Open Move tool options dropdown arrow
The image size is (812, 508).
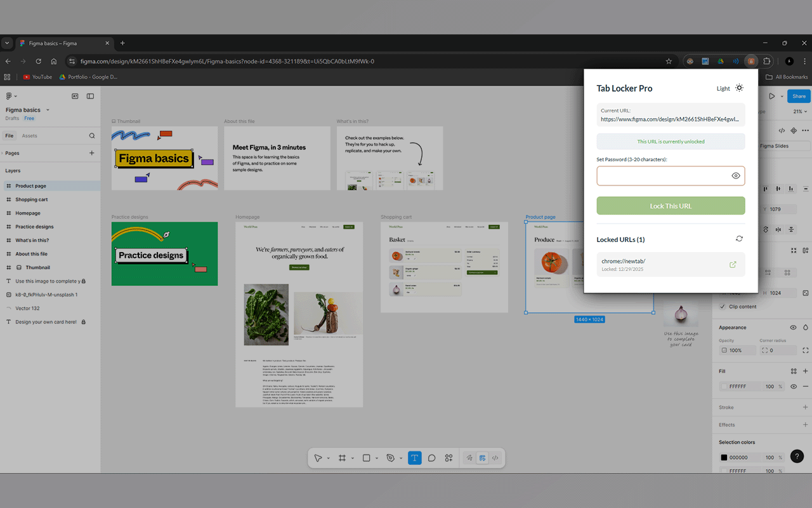[328, 458]
